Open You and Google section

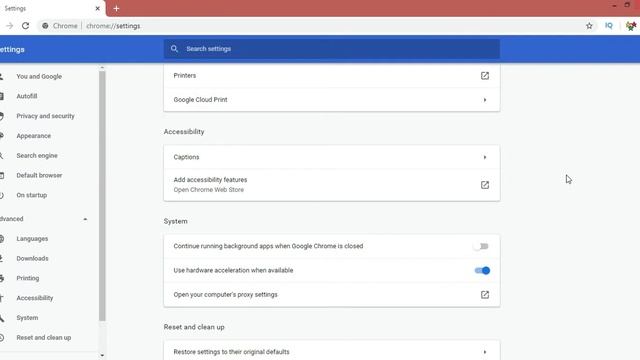point(39,76)
